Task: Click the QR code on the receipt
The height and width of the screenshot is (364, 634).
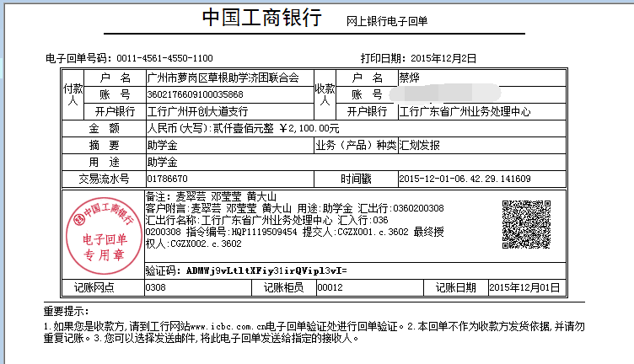Action: 526,224
